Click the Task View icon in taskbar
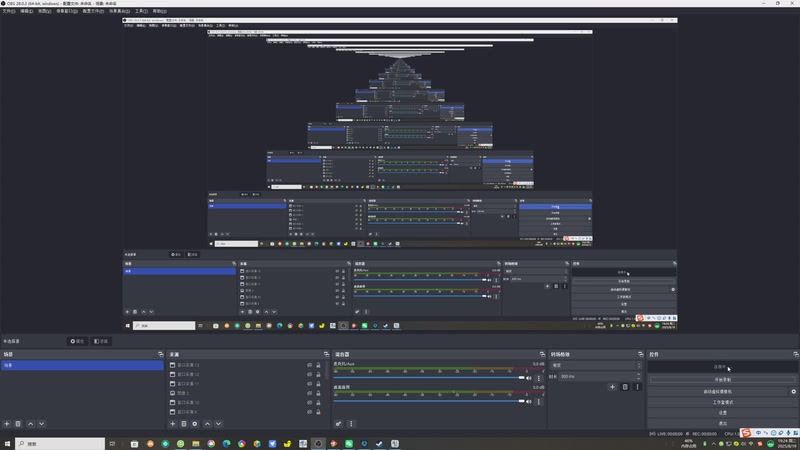Image resolution: width=800 pixels, height=450 pixels. click(112, 444)
